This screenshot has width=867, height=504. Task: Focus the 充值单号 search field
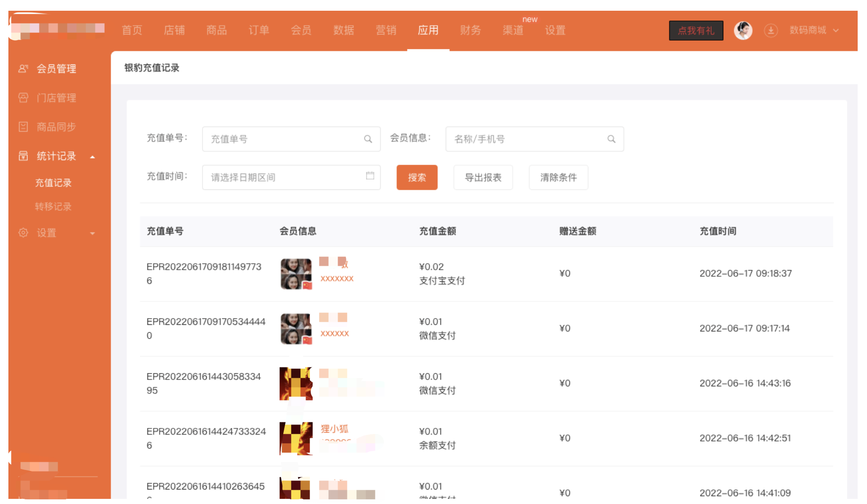coord(291,139)
